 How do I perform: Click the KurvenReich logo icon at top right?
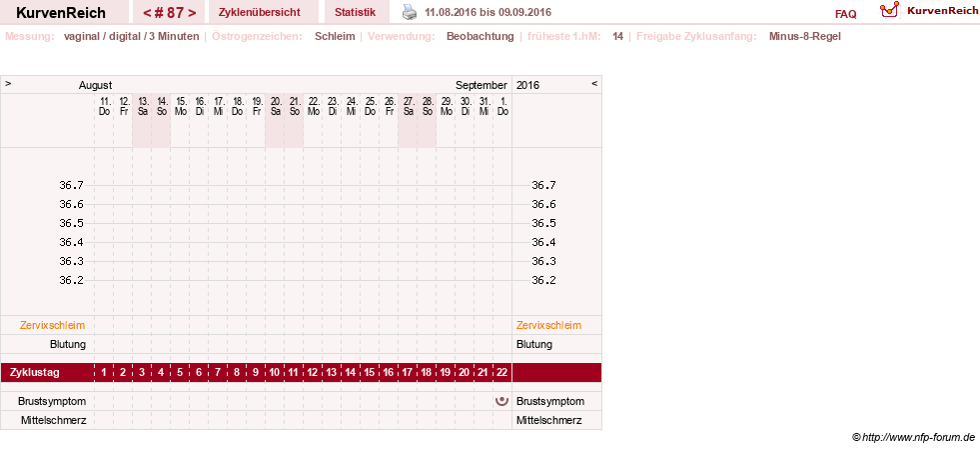coord(889,9)
